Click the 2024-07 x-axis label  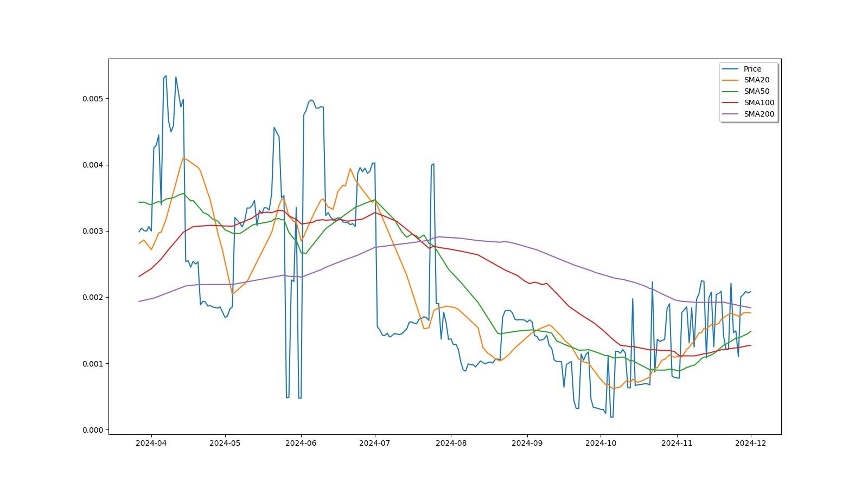375,443
